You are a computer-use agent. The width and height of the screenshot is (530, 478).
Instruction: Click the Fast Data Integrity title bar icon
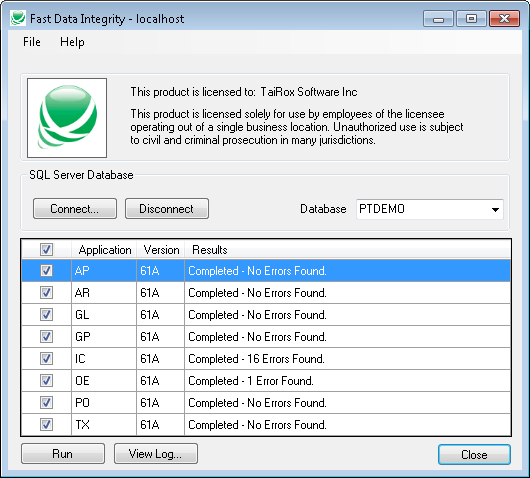[18, 18]
